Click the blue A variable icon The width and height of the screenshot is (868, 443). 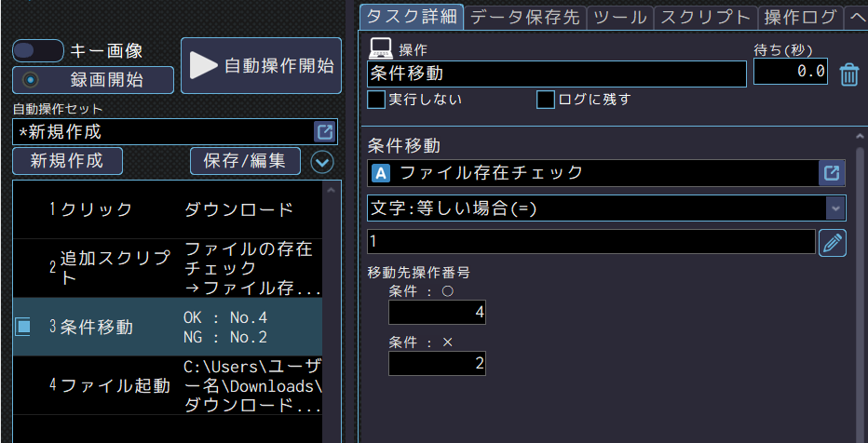tap(380, 173)
